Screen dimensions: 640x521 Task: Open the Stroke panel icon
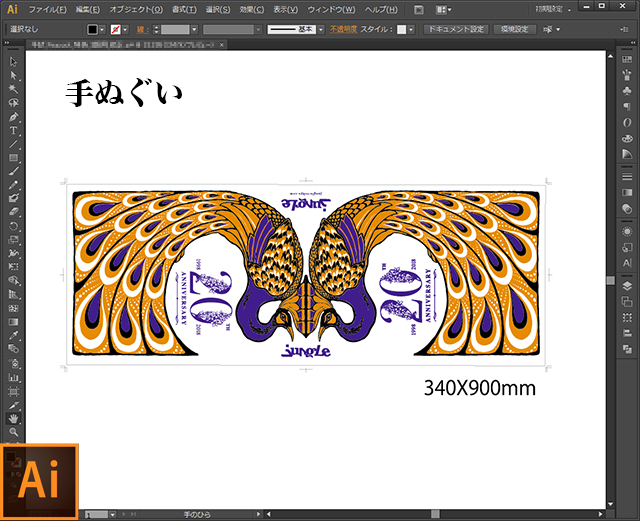pos(627,177)
